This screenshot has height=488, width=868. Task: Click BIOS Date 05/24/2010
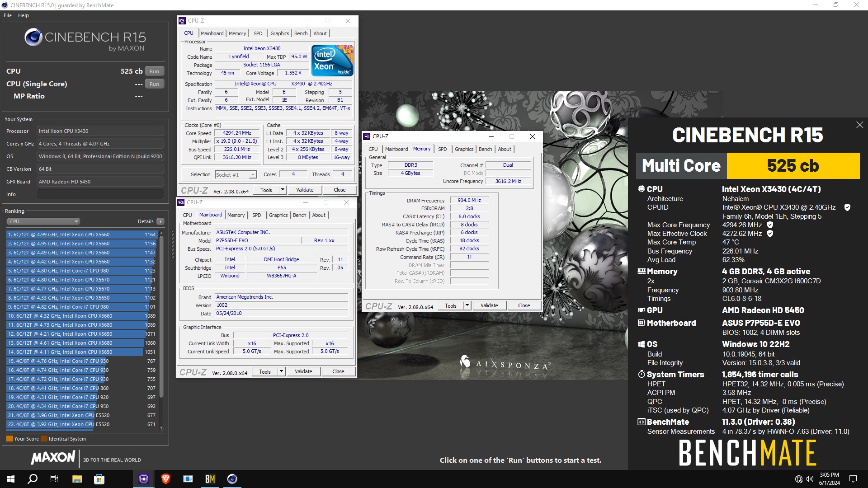pyautogui.click(x=281, y=313)
